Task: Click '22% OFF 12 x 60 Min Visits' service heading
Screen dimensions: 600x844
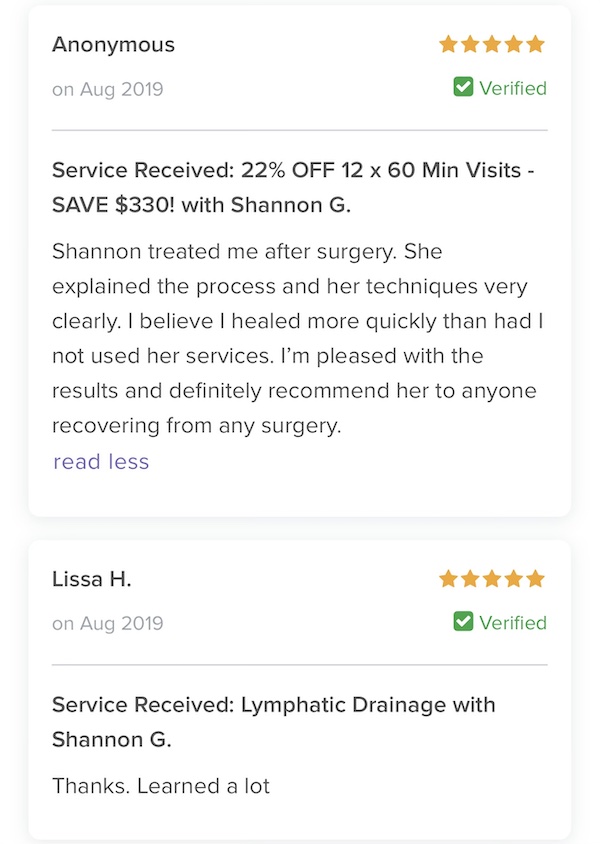Action: 293,187
